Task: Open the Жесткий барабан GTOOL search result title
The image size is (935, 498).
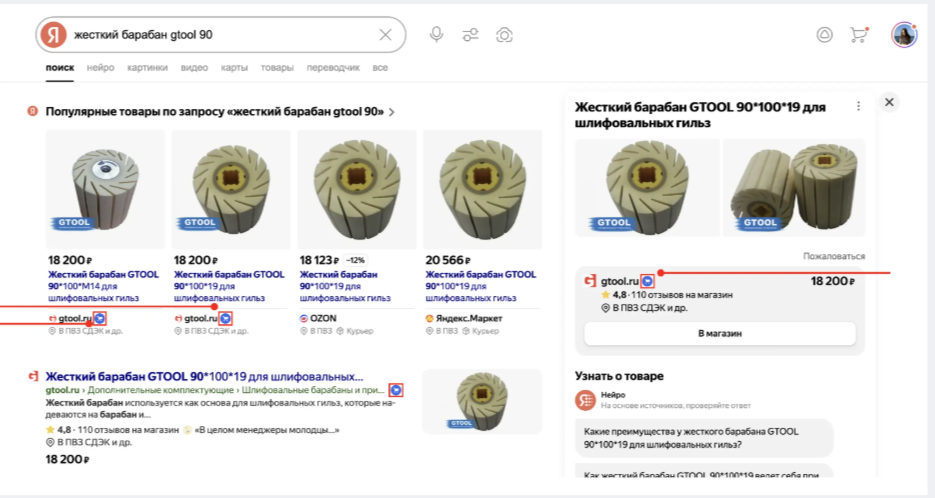Action: 204,376
